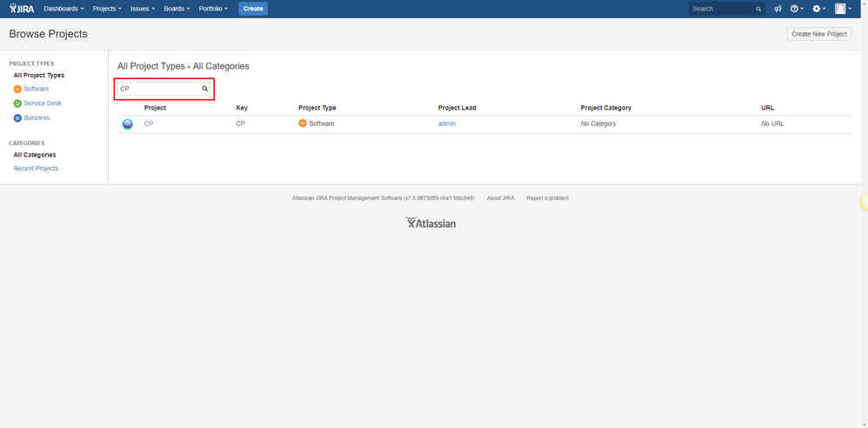Click the orange Software sidebar icon

click(x=17, y=89)
